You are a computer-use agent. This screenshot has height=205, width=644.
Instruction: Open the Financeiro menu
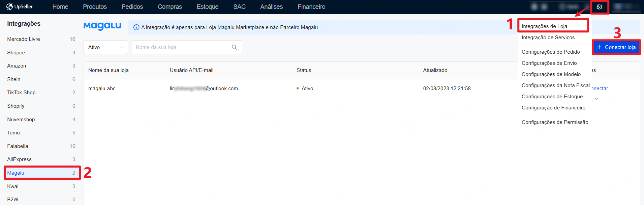click(x=311, y=7)
